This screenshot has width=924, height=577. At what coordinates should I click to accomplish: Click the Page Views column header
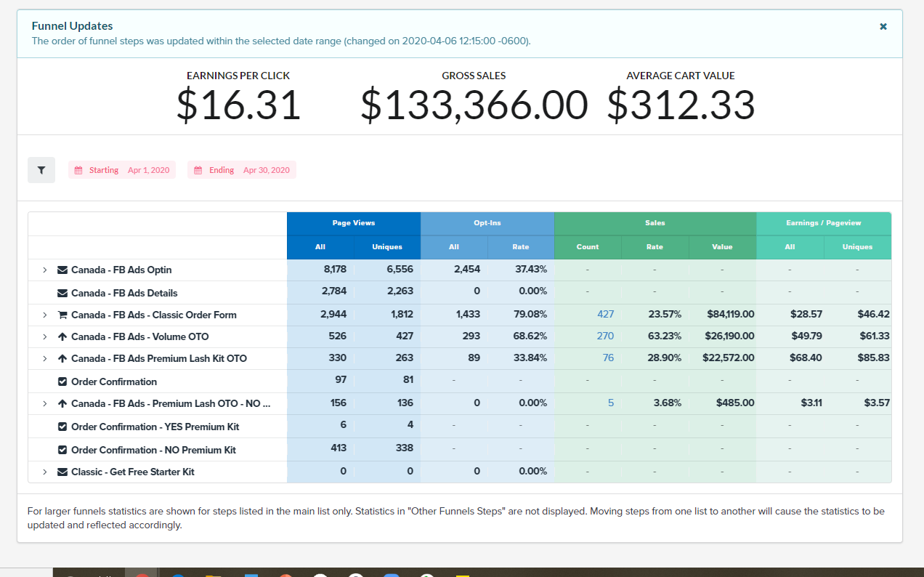tap(353, 223)
